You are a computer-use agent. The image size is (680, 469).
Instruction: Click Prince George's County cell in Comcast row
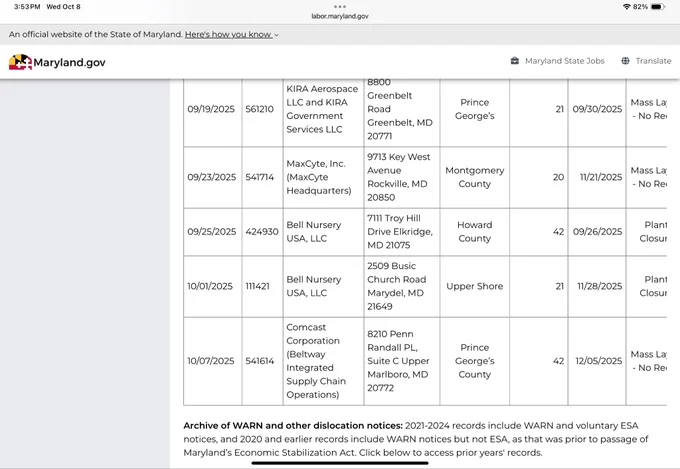(475, 361)
